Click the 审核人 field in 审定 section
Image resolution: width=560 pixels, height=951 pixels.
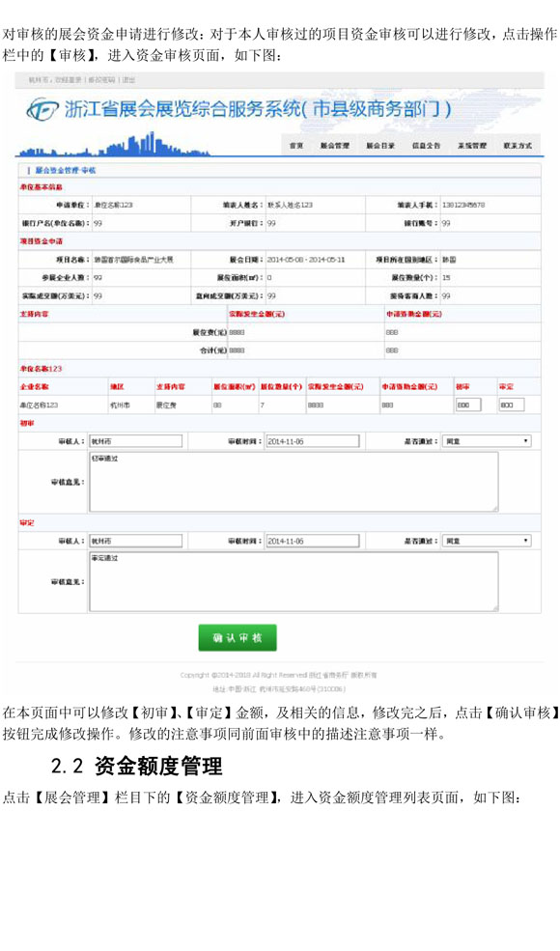pyautogui.click(x=136, y=541)
